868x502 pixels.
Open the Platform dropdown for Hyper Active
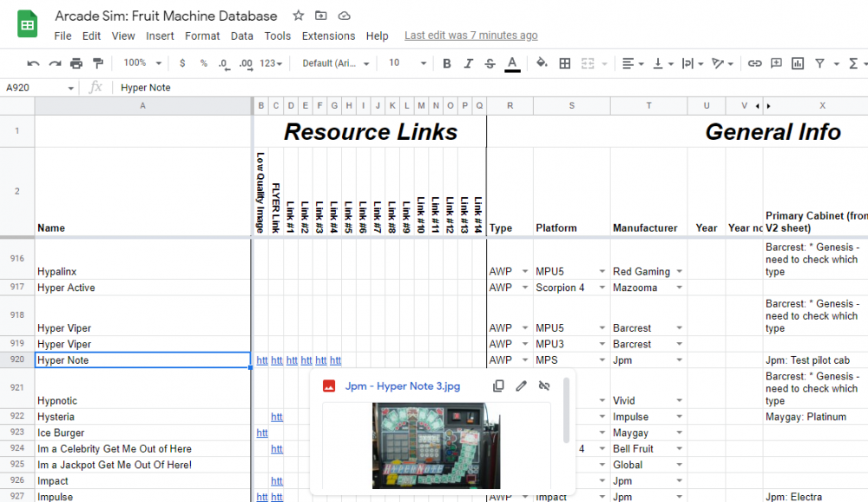602,287
